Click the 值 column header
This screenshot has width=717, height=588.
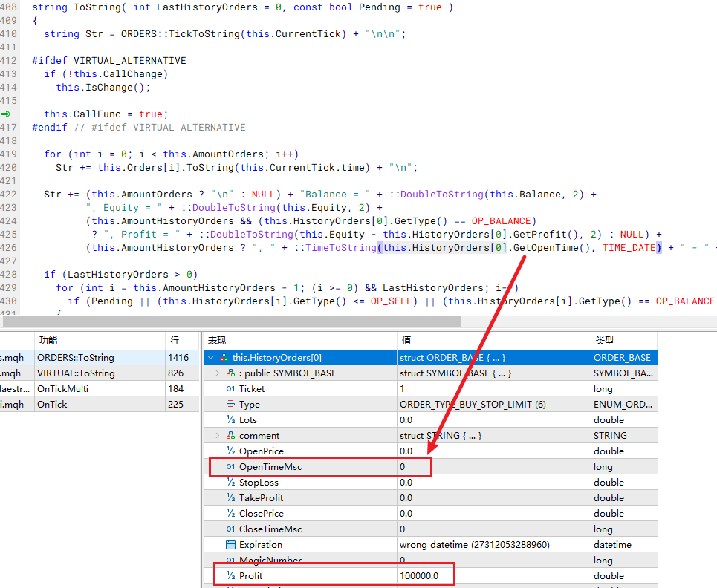(x=494, y=340)
